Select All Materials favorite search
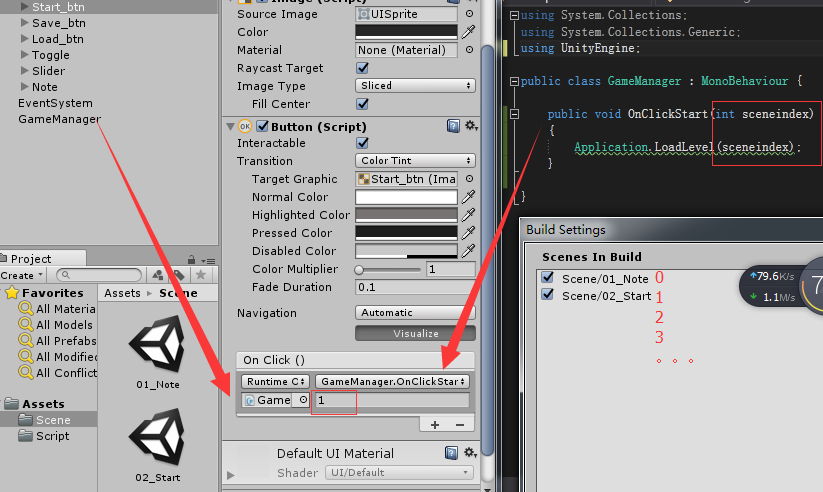This screenshot has width=823, height=492. click(57, 309)
